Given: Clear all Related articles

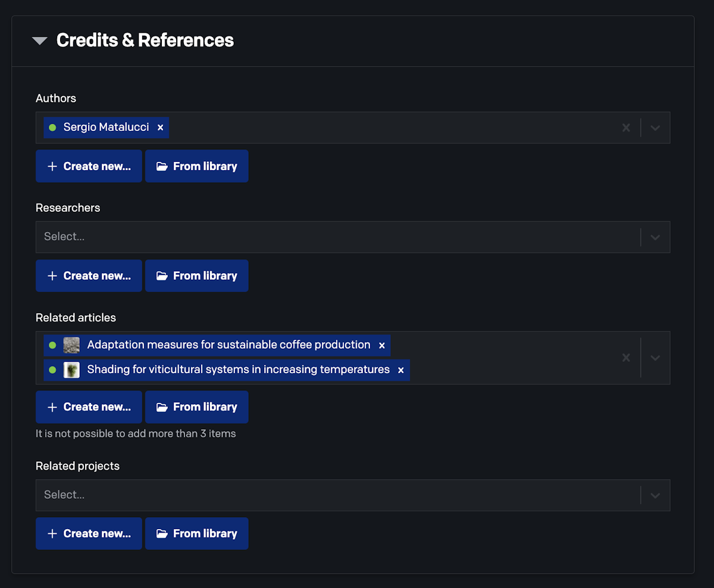Looking at the screenshot, I should (626, 358).
